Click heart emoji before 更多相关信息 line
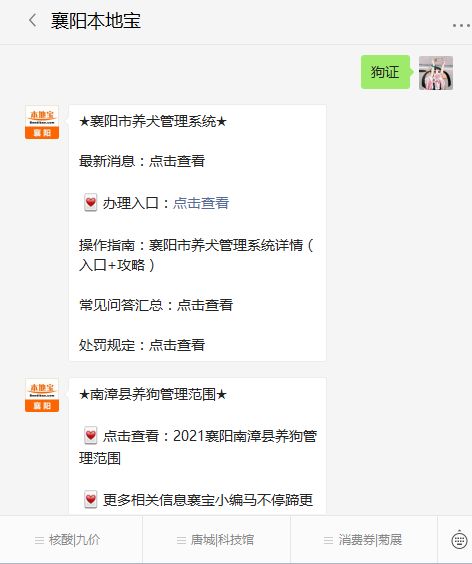Screen dimensions: 472x564 click(90, 500)
